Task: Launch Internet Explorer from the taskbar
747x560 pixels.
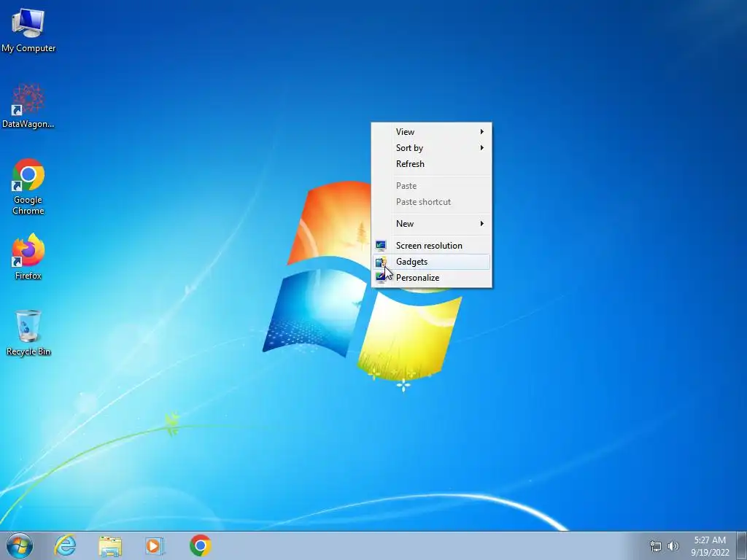Action: (x=65, y=545)
